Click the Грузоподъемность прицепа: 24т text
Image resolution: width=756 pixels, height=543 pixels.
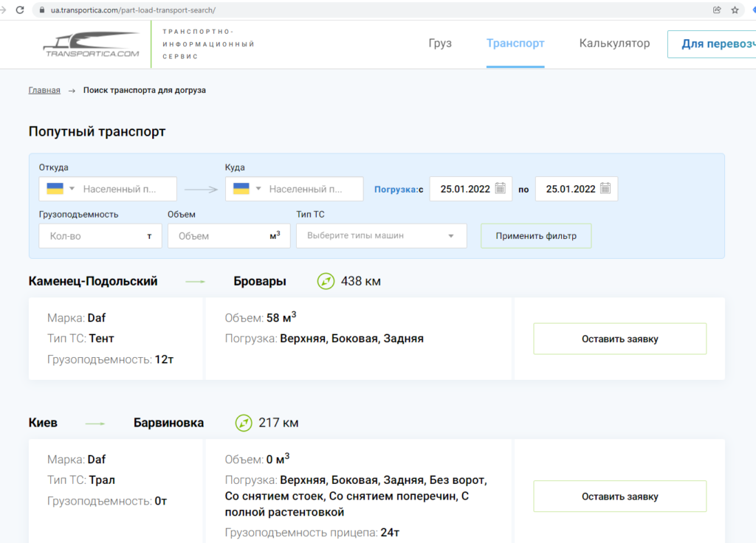[312, 533]
